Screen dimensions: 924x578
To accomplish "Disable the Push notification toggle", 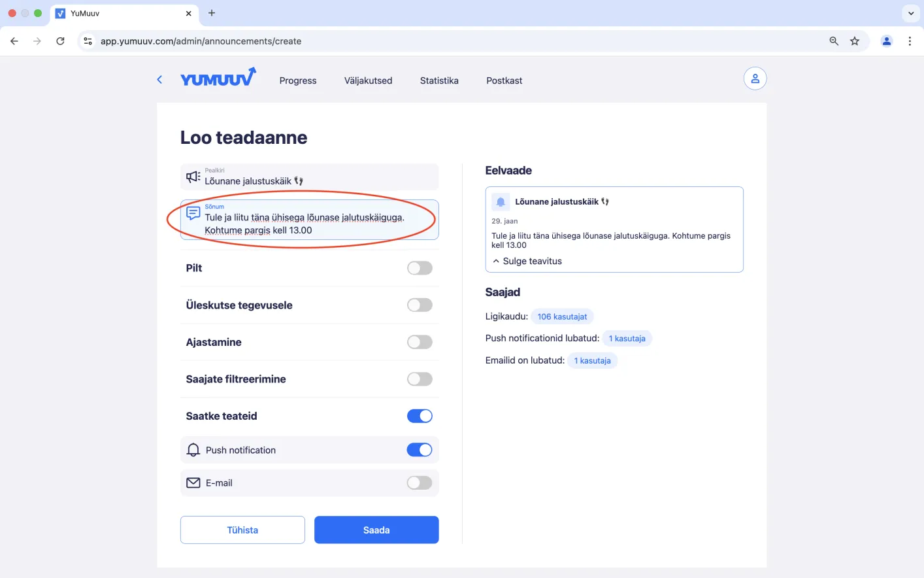I will (x=420, y=450).
